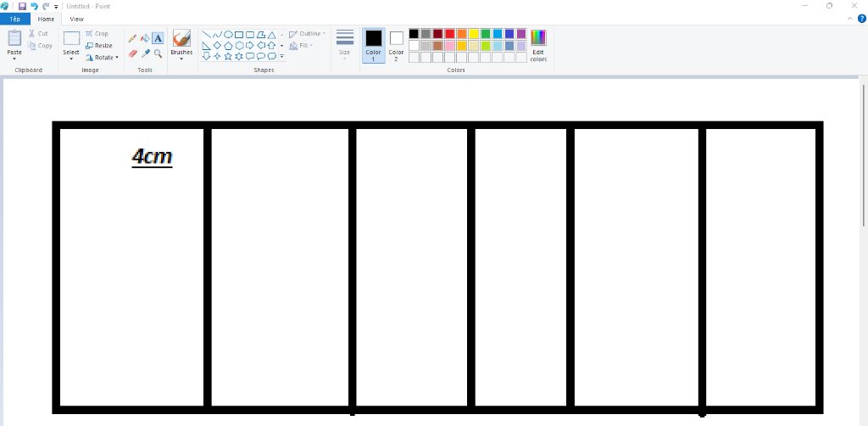Select the Magnifier tool
The image size is (868, 426).
tap(158, 53)
